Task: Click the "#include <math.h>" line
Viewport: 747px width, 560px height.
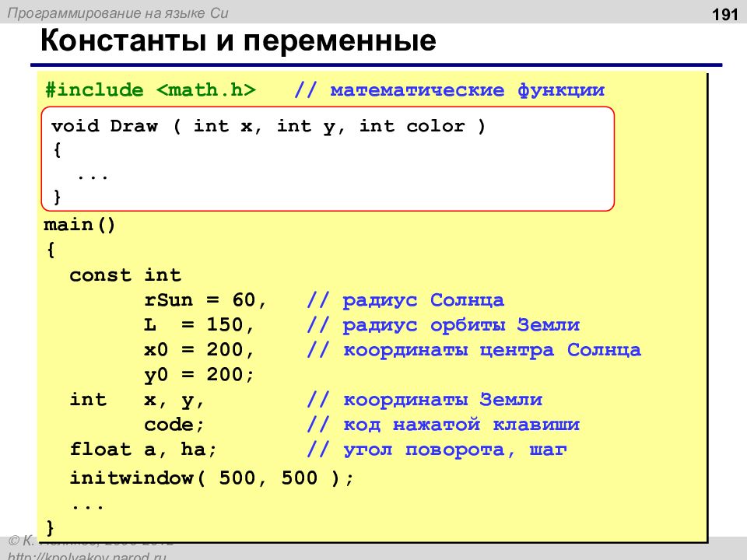Action: tap(150, 90)
